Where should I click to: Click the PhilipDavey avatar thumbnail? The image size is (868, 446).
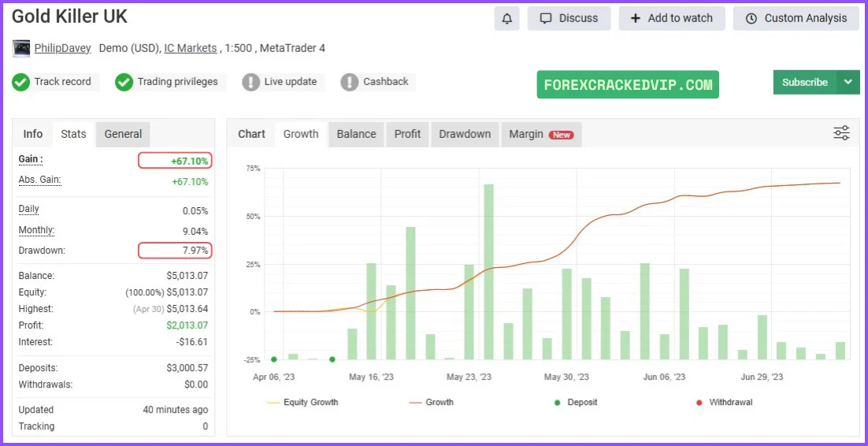point(21,49)
